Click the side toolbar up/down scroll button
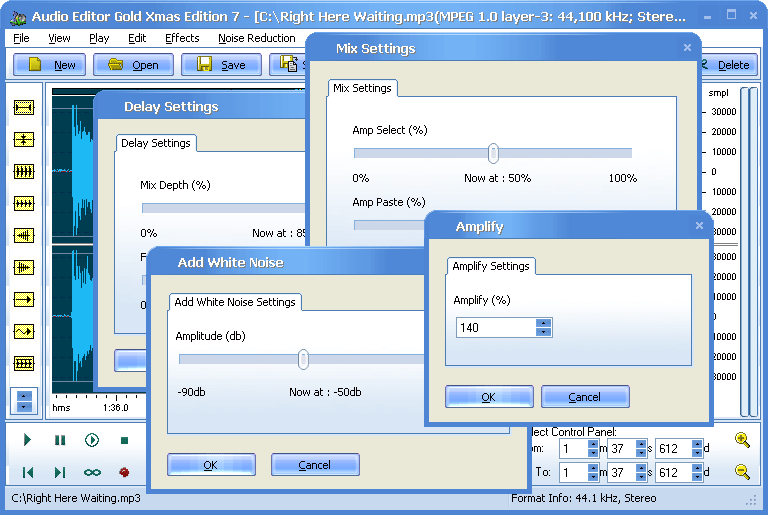This screenshot has height=515, width=768. coord(24,401)
